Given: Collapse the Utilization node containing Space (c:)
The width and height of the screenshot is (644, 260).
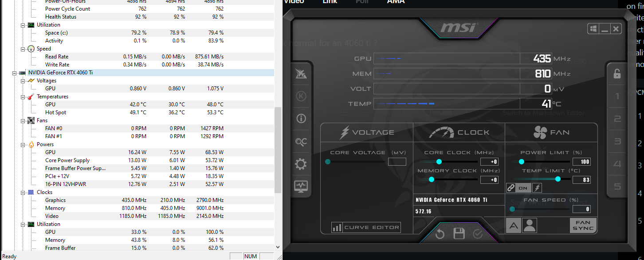Looking at the screenshot, I should coord(23,25).
